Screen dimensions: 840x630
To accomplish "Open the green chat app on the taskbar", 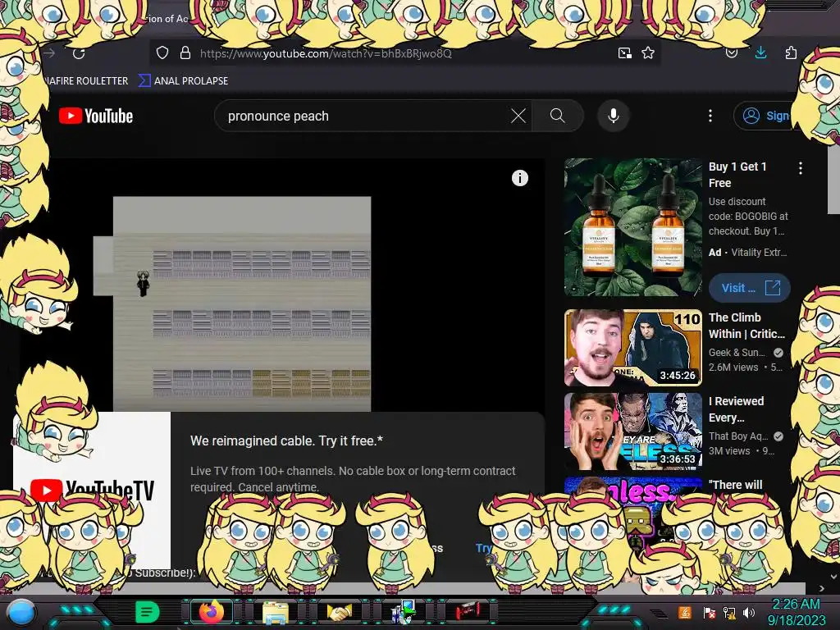I will (x=148, y=612).
